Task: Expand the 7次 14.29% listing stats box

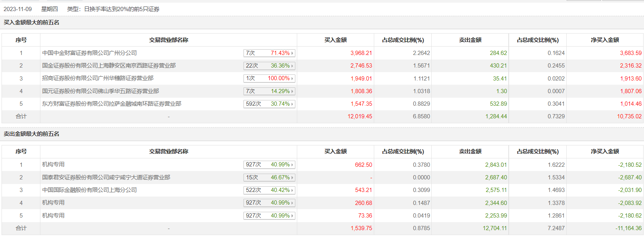Action: (x=269, y=91)
